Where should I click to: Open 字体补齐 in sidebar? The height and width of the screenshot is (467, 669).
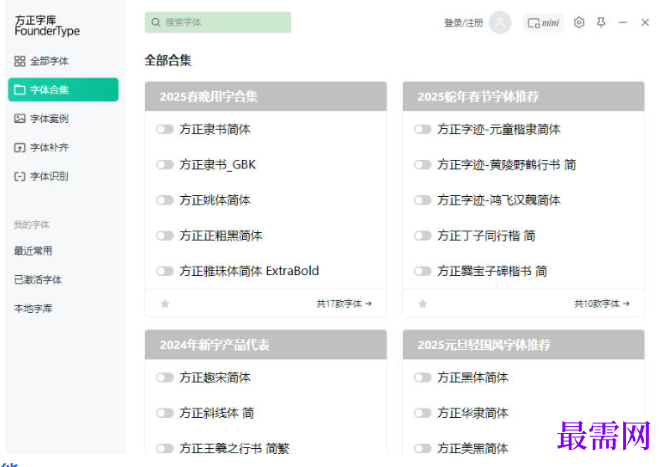click(41, 148)
